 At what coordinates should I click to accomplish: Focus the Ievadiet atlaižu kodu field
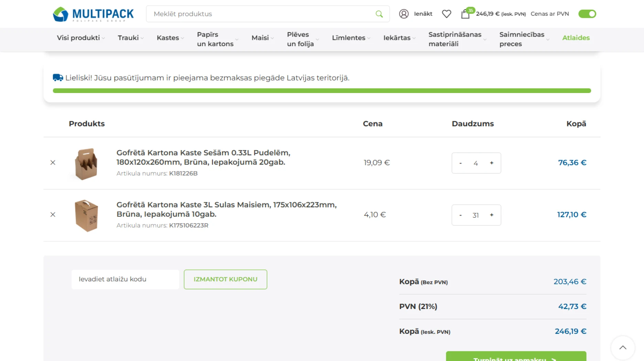(x=125, y=279)
